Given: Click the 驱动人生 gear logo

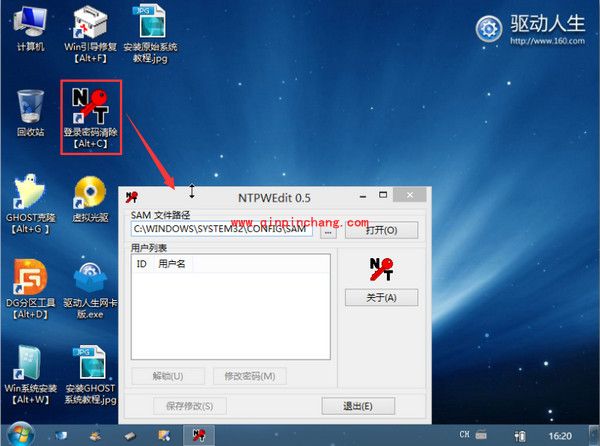Looking at the screenshot, I should (x=489, y=29).
